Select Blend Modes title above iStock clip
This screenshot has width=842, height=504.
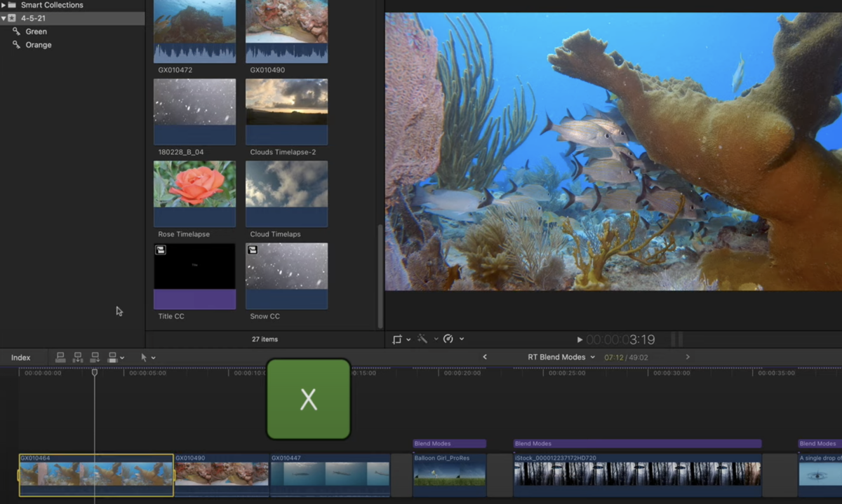coord(638,444)
